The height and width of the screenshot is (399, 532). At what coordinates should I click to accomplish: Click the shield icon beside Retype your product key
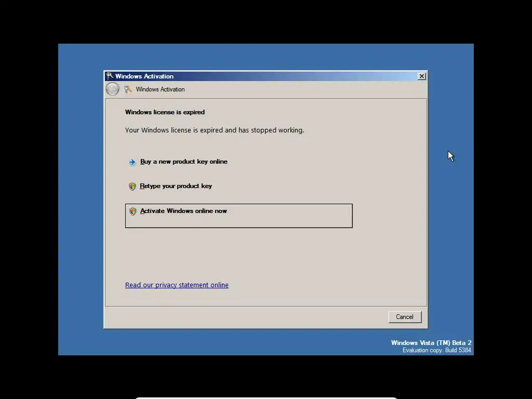point(132,187)
